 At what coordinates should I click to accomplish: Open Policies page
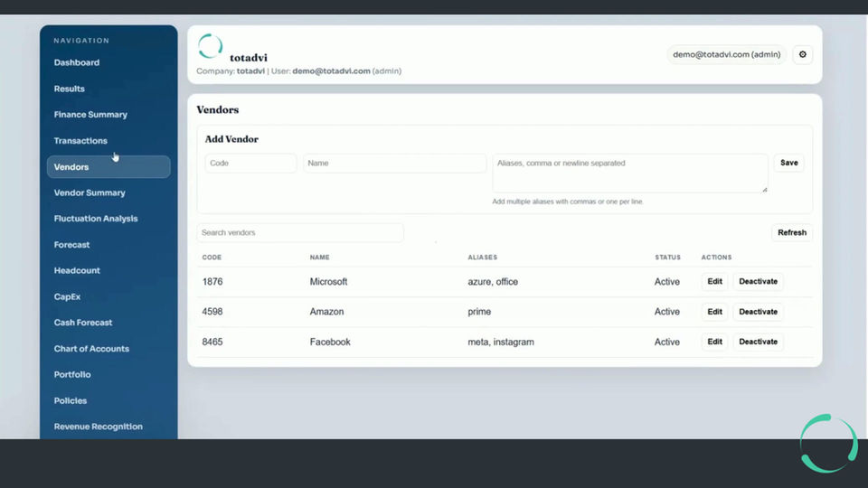(71, 400)
